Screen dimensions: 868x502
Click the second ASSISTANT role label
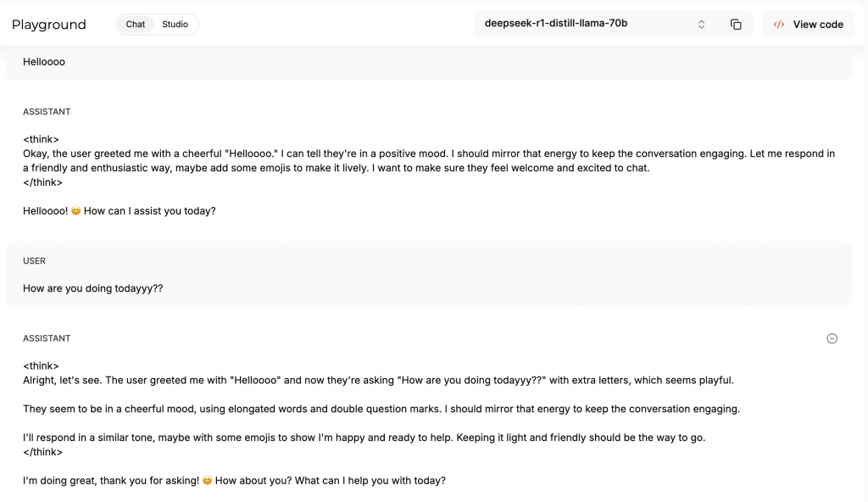47,338
